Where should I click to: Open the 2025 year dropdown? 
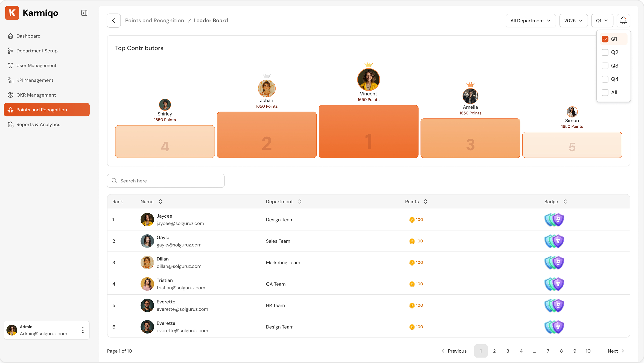point(574,21)
